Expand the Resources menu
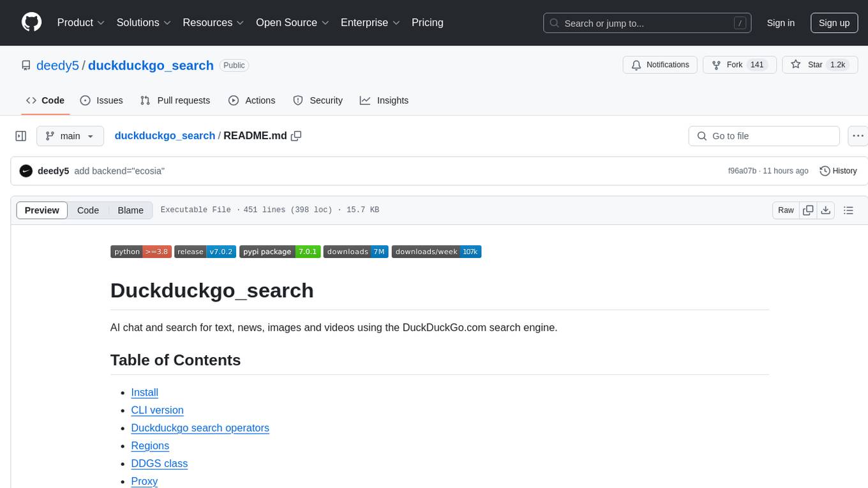 (214, 22)
